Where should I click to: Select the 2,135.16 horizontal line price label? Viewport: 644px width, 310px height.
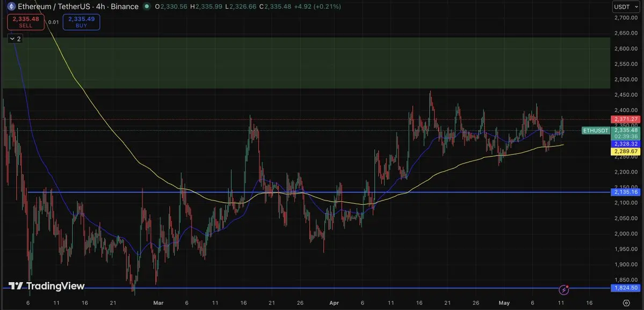[x=626, y=192]
